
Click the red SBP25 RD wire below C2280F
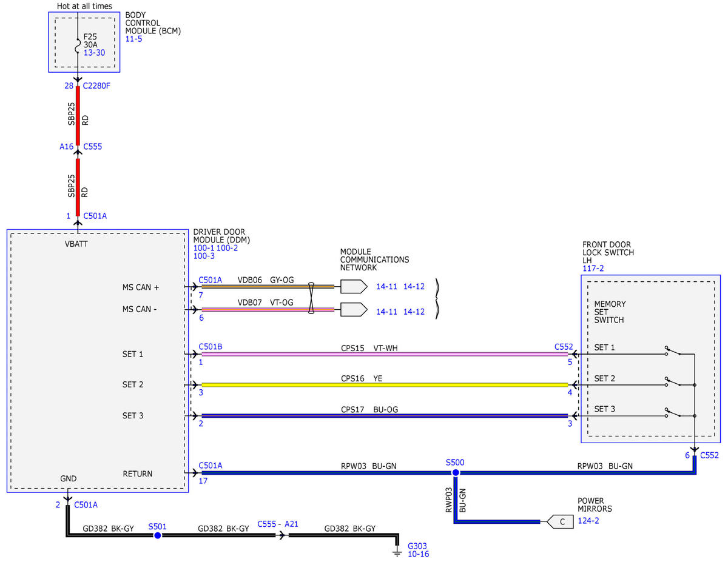[x=78, y=116]
